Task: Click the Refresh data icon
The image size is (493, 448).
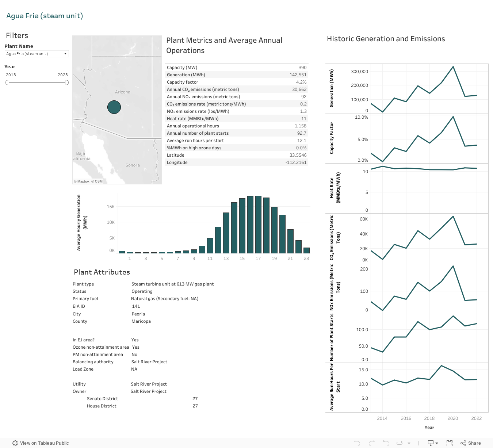Action: click(400, 443)
